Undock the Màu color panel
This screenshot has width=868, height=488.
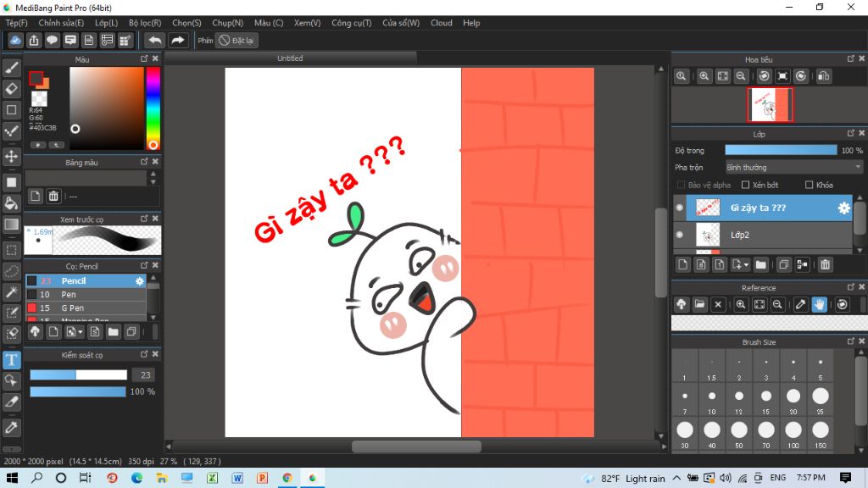click(x=144, y=58)
